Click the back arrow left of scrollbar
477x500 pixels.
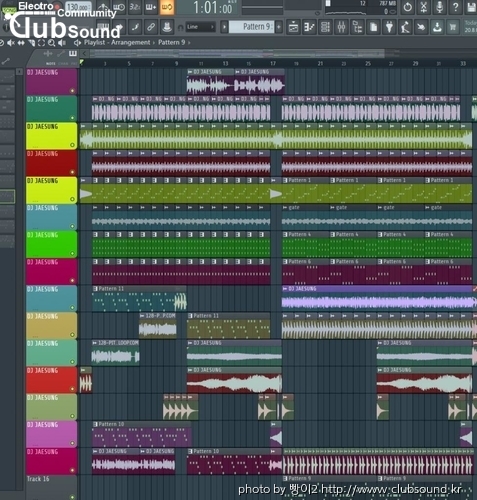[x=84, y=53]
